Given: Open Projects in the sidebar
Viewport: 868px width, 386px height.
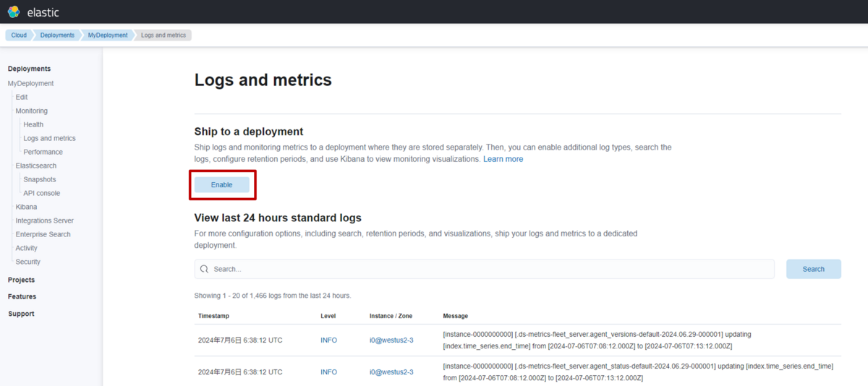Looking at the screenshot, I should [x=22, y=280].
